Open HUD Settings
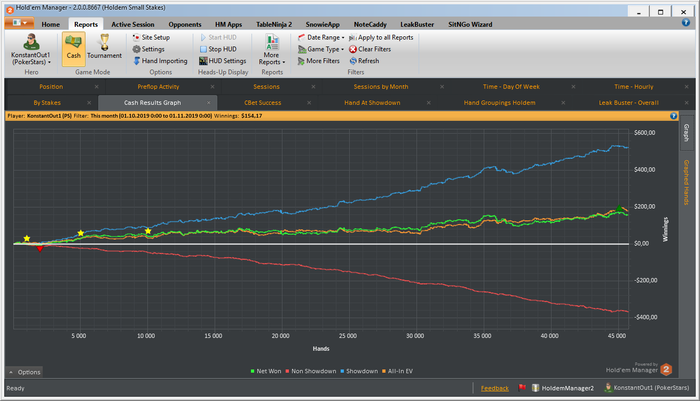Viewport: 700px width, 401px height. click(x=226, y=61)
